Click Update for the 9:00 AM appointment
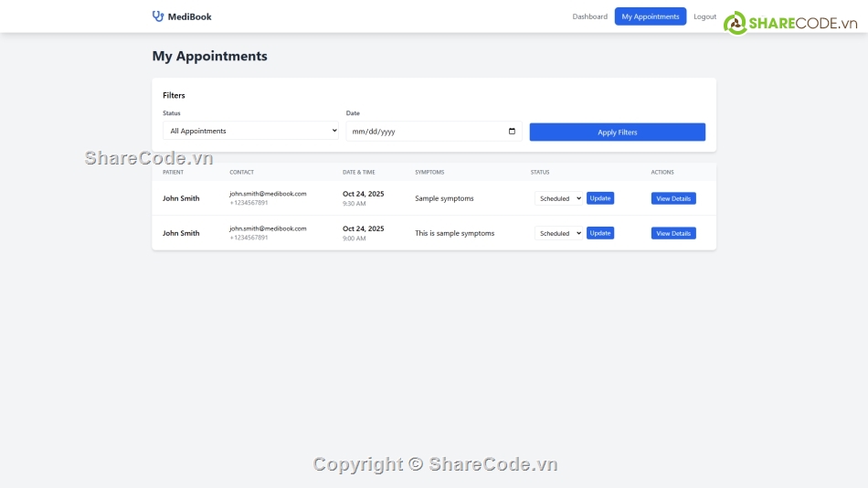Screen dimensions: 868x488 point(599,233)
